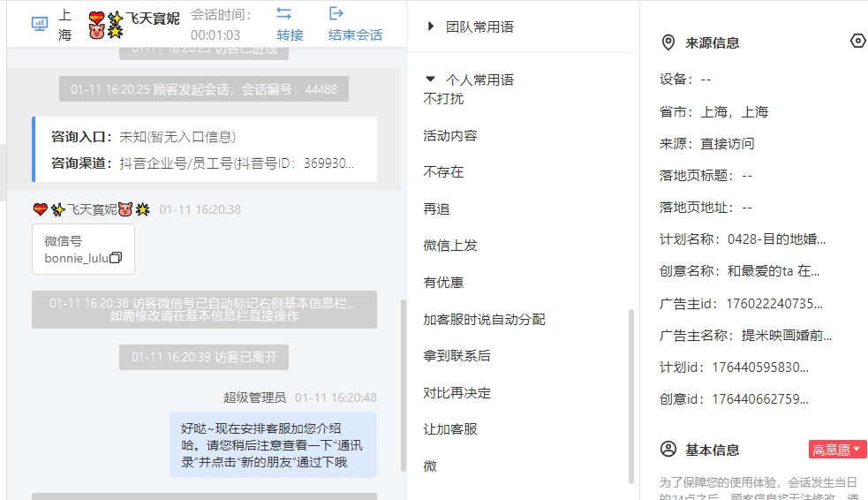Click the 来源信息 heading
This screenshot has width=868, height=500.
point(712,42)
